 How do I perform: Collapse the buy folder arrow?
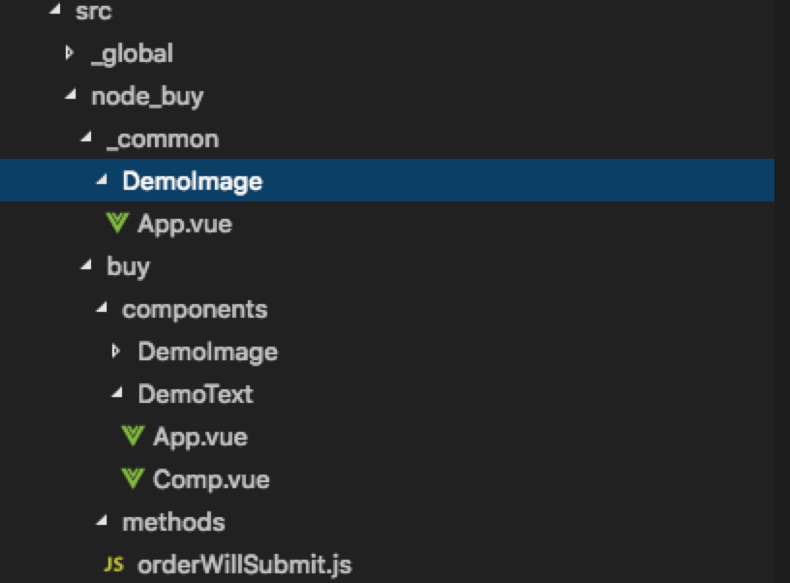point(87,265)
